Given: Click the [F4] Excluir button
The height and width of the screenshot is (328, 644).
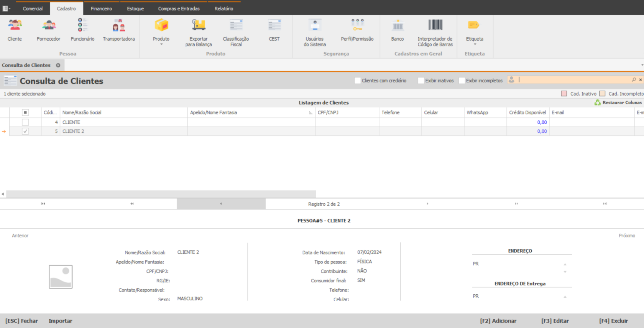Looking at the screenshot, I should click(613, 321).
